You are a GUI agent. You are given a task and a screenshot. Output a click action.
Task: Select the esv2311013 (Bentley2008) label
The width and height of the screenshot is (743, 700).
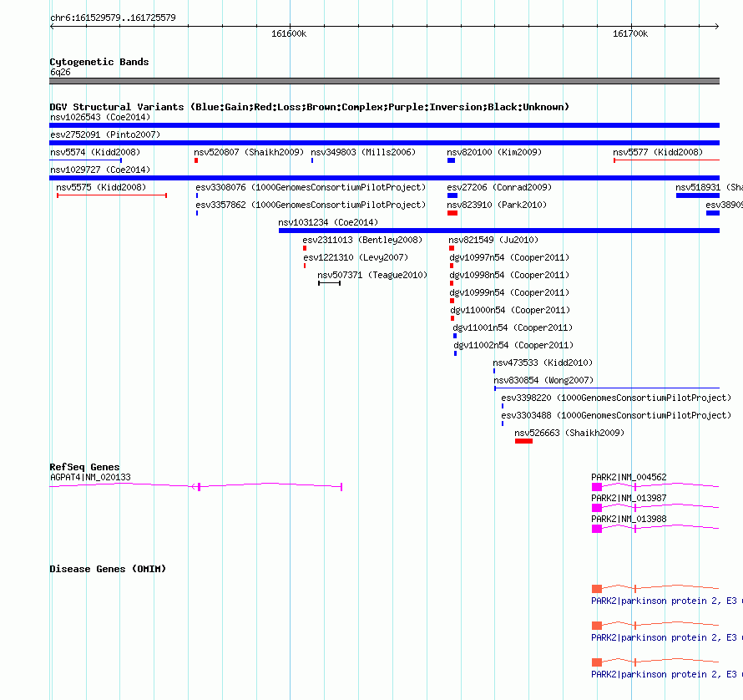point(362,240)
